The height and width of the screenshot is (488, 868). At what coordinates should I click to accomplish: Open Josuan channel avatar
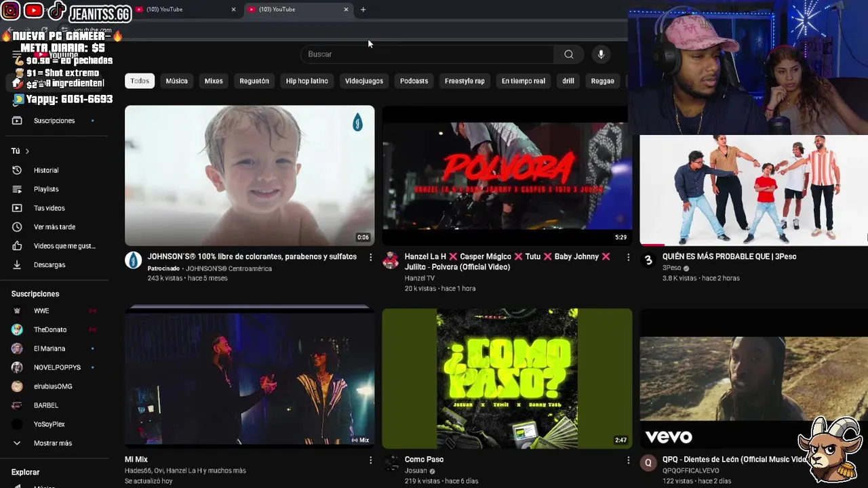tap(391, 463)
